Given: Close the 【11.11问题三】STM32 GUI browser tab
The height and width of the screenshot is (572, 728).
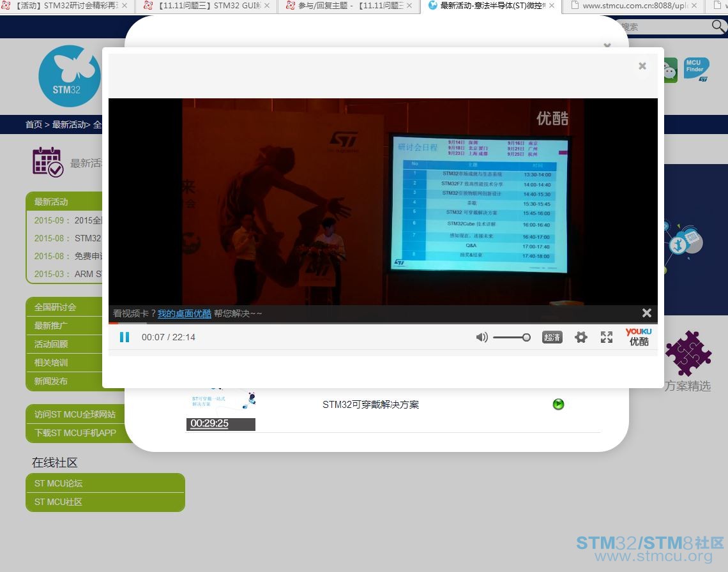Looking at the screenshot, I should (266, 6).
